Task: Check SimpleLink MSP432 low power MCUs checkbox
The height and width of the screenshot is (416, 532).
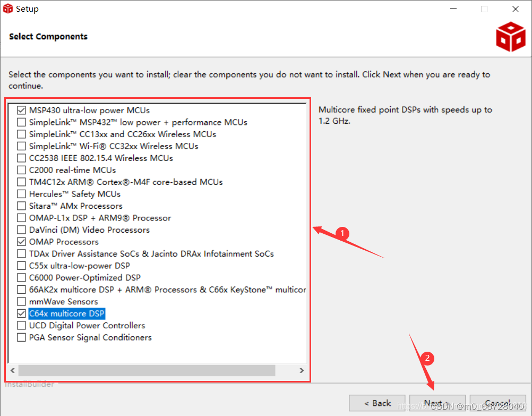Action: pyautogui.click(x=21, y=122)
